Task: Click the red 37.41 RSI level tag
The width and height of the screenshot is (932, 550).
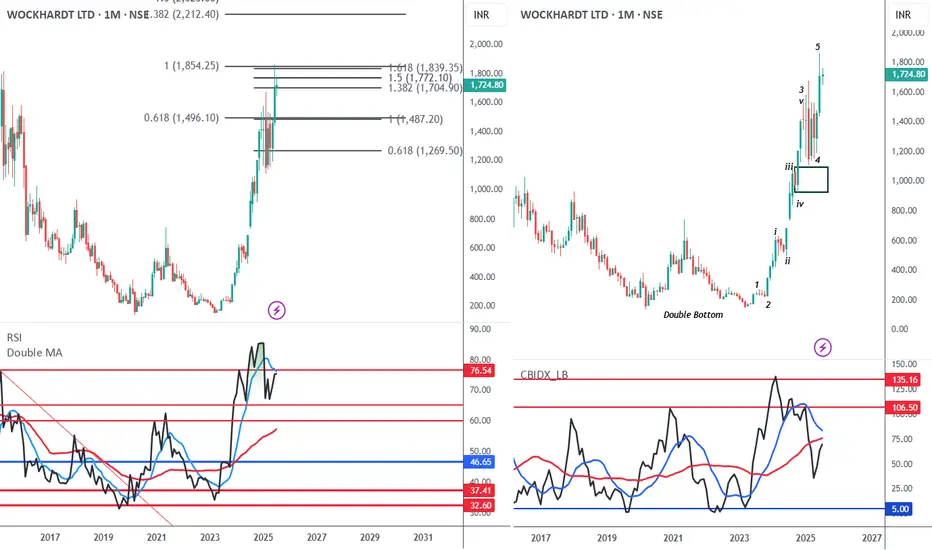Action: tap(480, 491)
